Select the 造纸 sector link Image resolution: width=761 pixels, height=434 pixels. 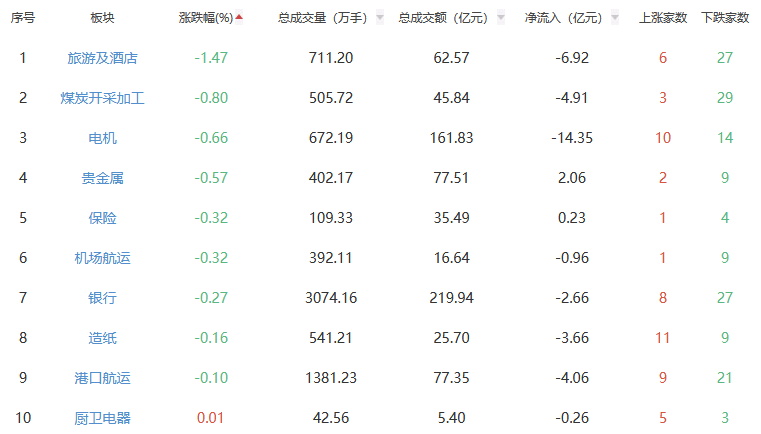point(102,338)
